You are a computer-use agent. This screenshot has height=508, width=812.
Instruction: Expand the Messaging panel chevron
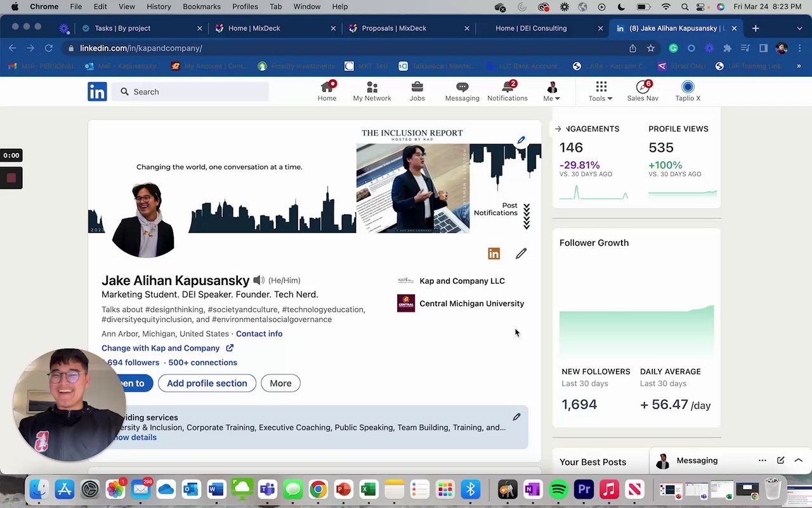(x=798, y=460)
